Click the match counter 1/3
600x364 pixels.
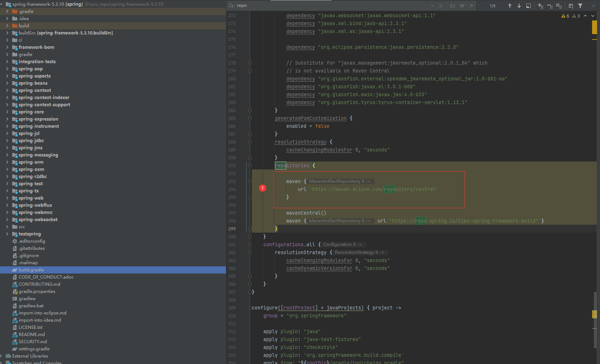[x=493, y=6]
